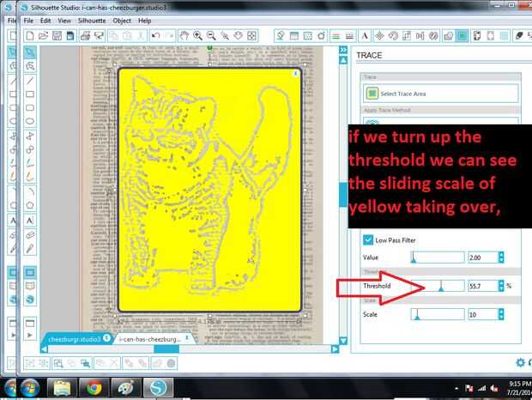Viewport: 532px width, 400px height.
Task: Click the Print icon
Action: click(85, 36)
